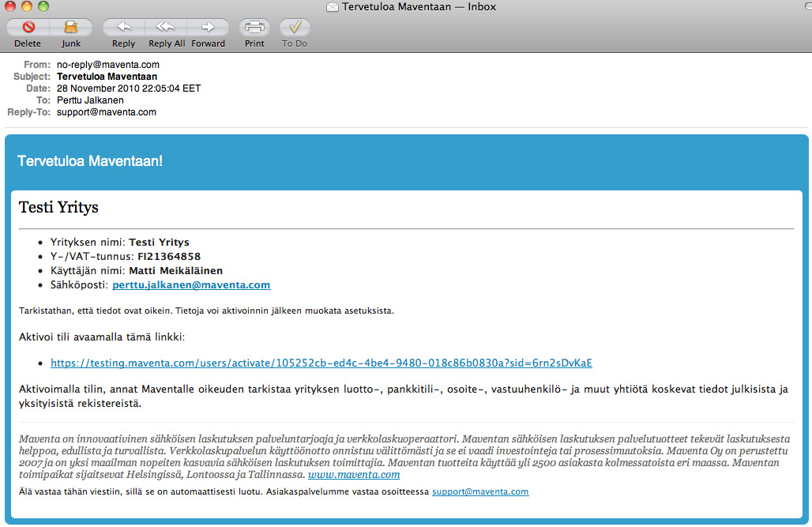Click the Testi Yritys heading

coord(58,207)
